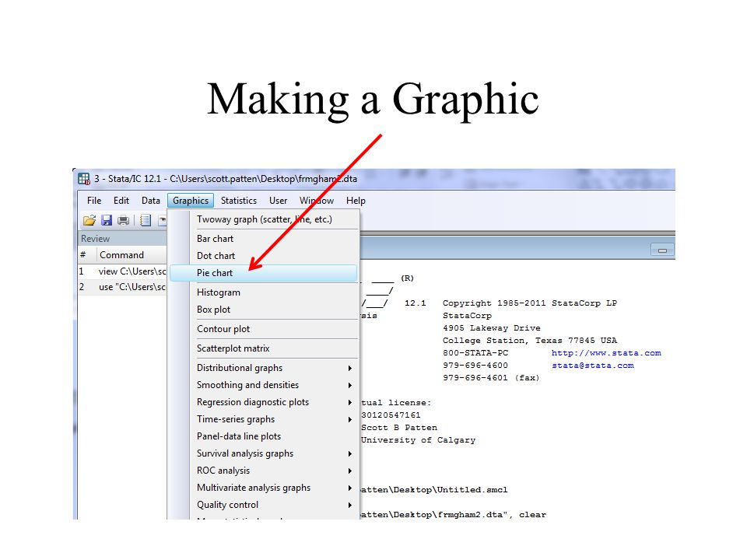
Task: Expand Survival analysis graphs submenu arrow
Action: coord(349,453)
